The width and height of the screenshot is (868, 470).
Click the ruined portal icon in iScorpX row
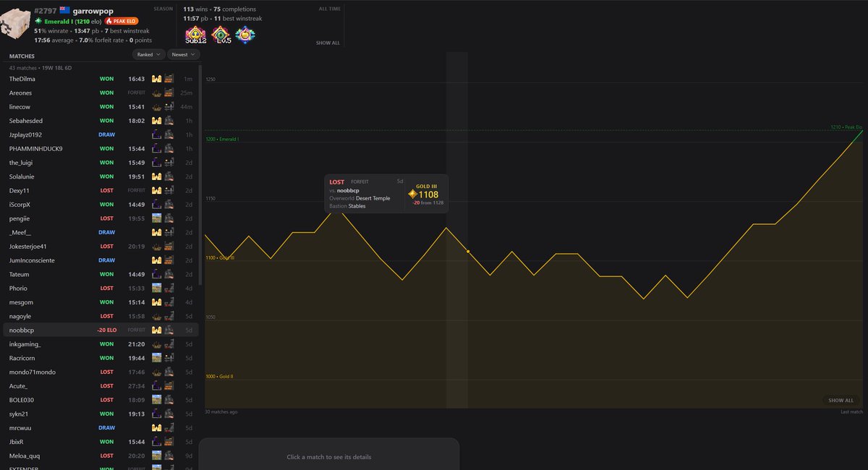pos(156,205)
